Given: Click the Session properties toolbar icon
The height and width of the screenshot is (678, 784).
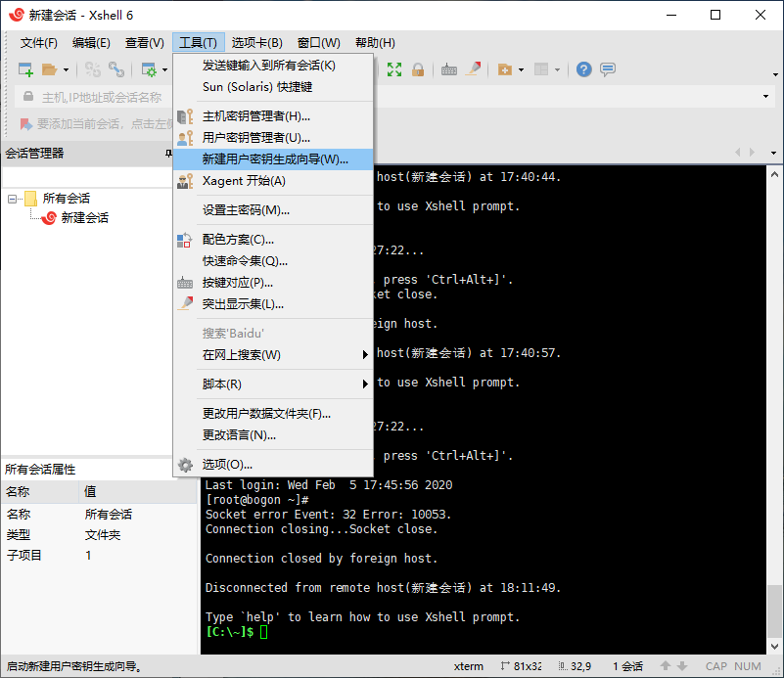Looking at the screenshot, I should (x=149, y=69).
